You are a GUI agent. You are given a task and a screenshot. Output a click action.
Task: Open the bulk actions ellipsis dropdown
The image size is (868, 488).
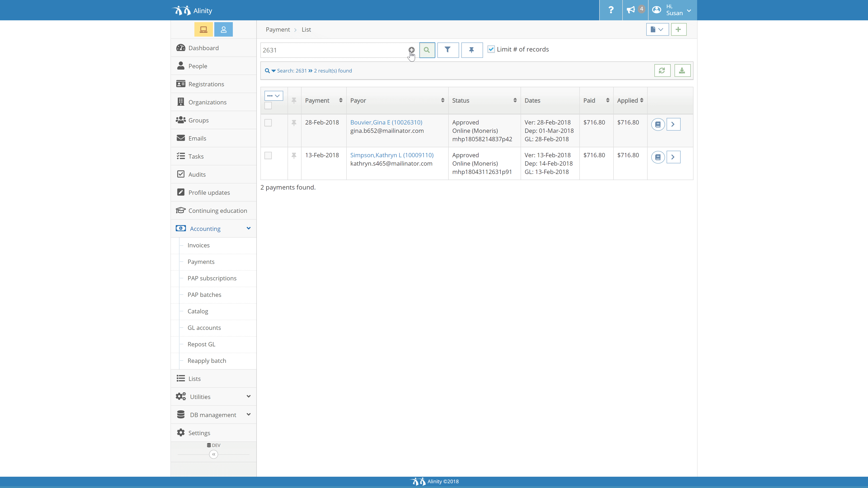pos(274,96)
